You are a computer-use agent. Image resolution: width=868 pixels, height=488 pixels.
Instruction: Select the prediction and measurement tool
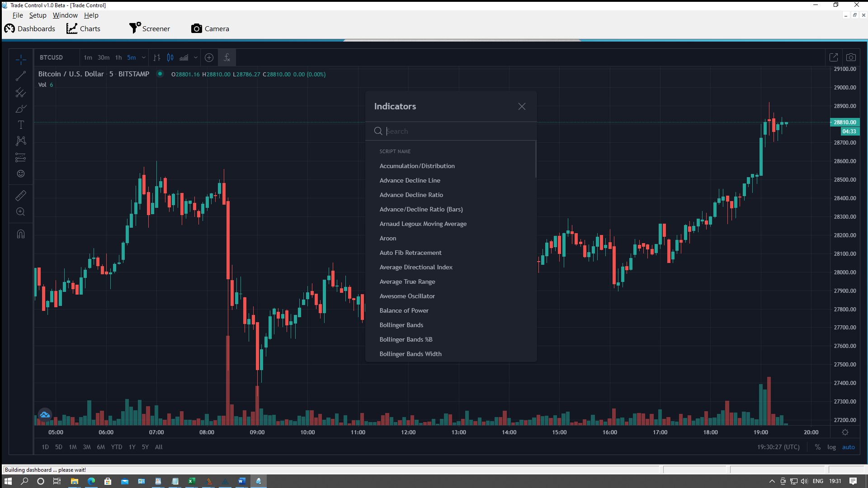pyautogui.click(x=21, y=157)
